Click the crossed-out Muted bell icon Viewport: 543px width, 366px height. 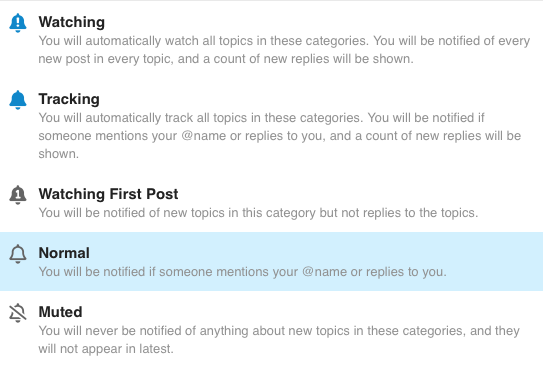coord(18,313)
